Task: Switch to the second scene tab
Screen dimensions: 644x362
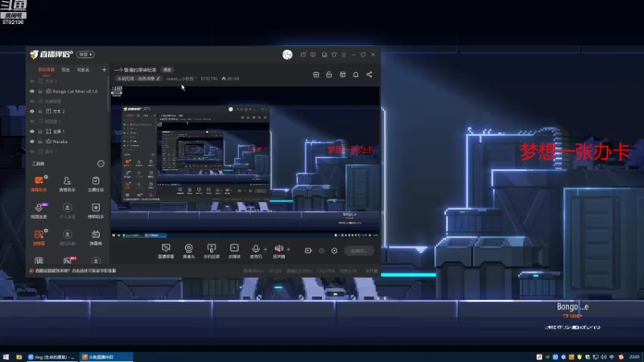Action: click(66, 70)
